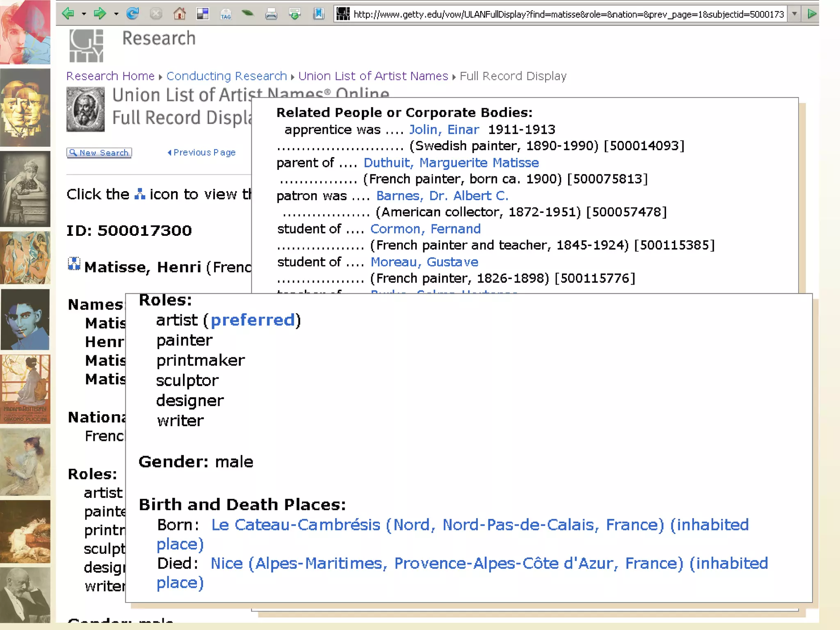The height and width of the screenshot is (630, 840).
Task: Reload the page with the refresh icon
Action: [132, 14]
